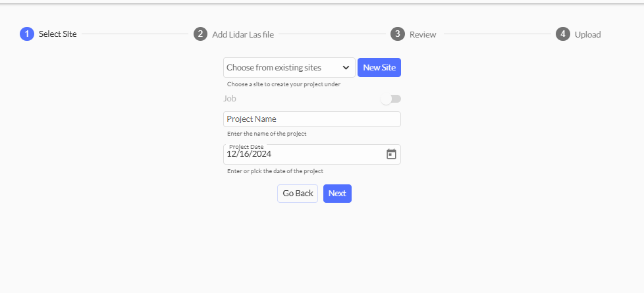This screenshot has height=293, width=644.
Task: Click the step 3 circle icon
Action: point(397,34)
